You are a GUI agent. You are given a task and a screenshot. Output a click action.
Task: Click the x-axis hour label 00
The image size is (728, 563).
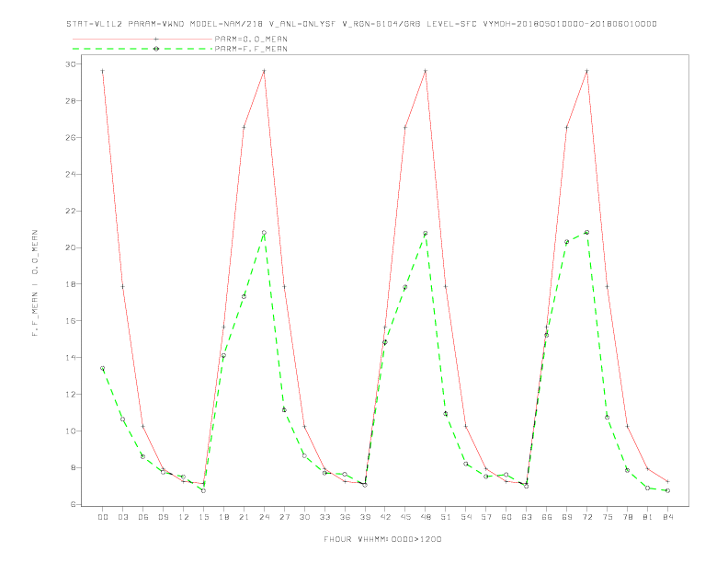tap(103, 517)
